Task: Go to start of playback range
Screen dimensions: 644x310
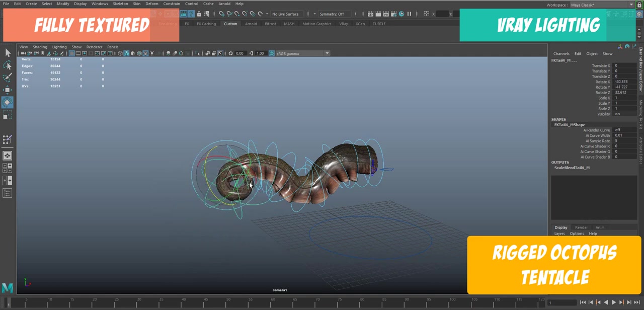Action: point(583,302)
